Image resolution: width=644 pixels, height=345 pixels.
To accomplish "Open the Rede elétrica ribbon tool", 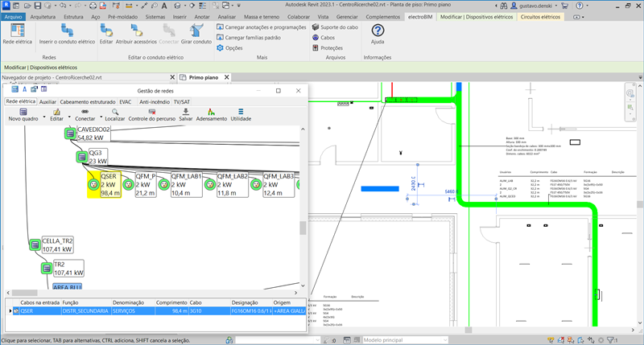I will point(18,32).
